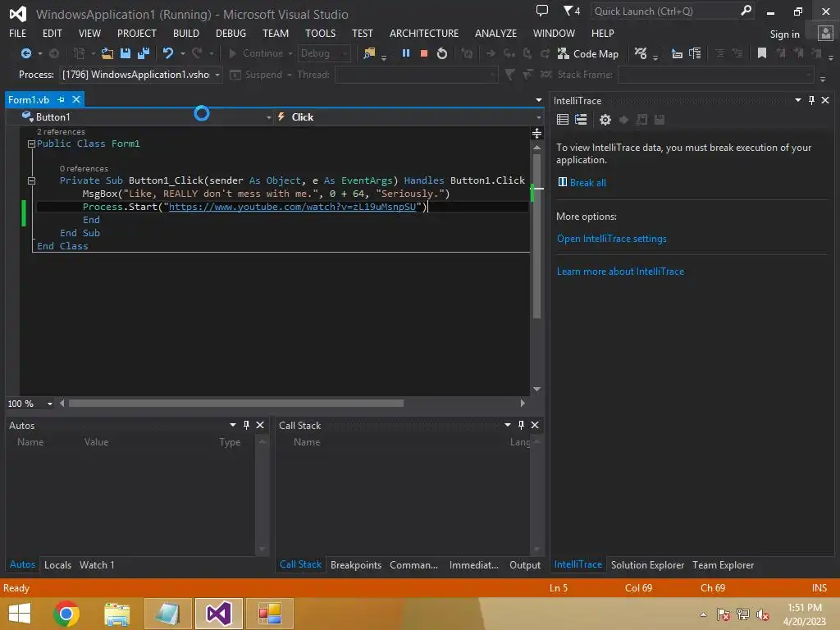The width and height of the screenshot is (840, 630).
Task: Click Sign in at top right
Action: point(784,34)
